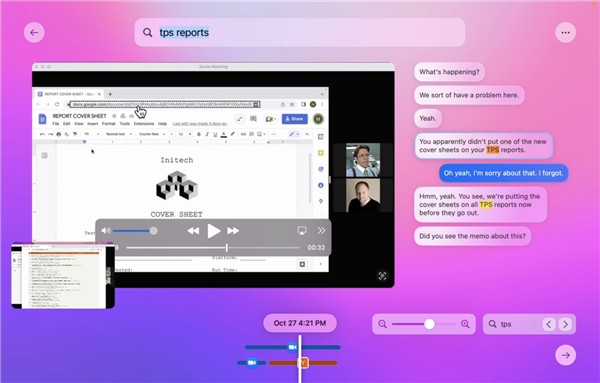The height and width of the screenshot is (383, 600).
Task: Click the 'tps reports' search field
Action: pos(300,33)
